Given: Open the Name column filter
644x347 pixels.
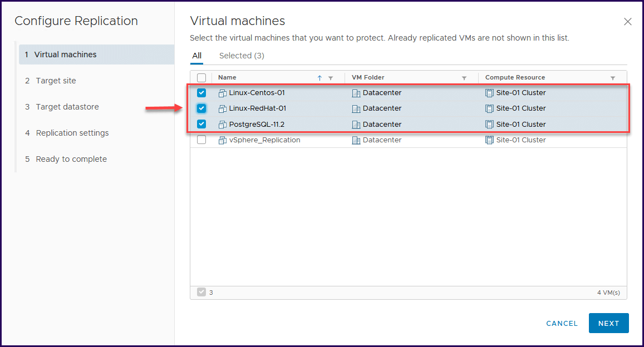Looking at the screenshot, I should [x=331, y=78].
